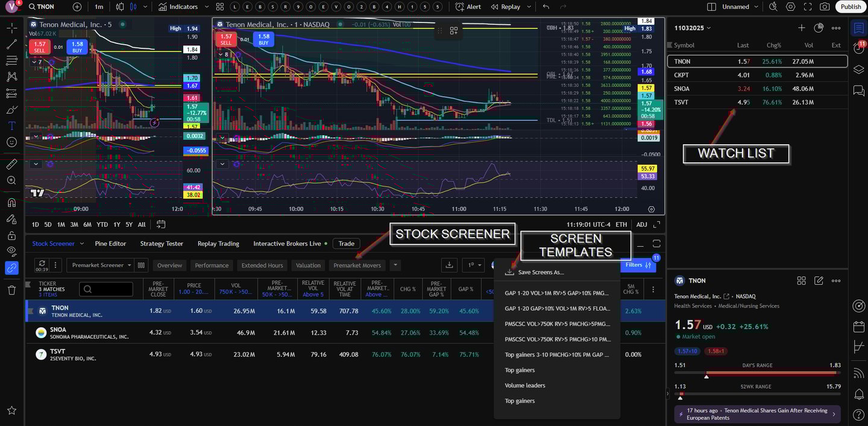The image size is (868, 426).
Task: Open the brush drawing tool
Action: coord(11,109)
